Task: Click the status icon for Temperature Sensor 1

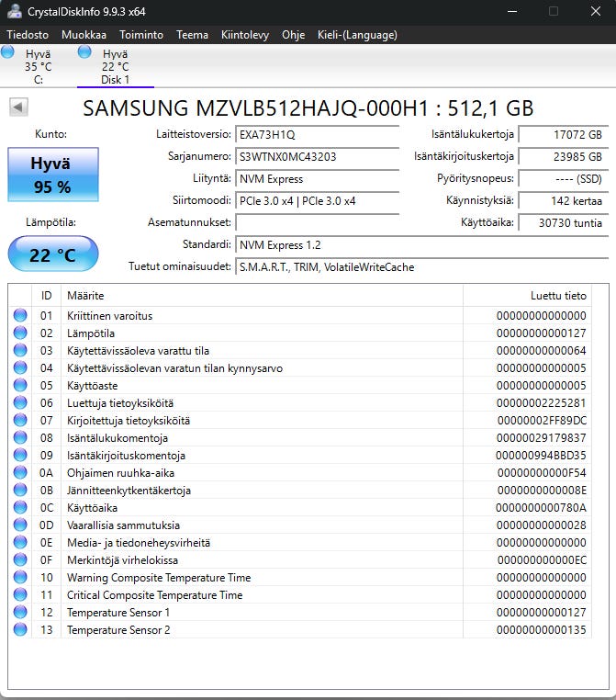Action: tap(20, 612)
